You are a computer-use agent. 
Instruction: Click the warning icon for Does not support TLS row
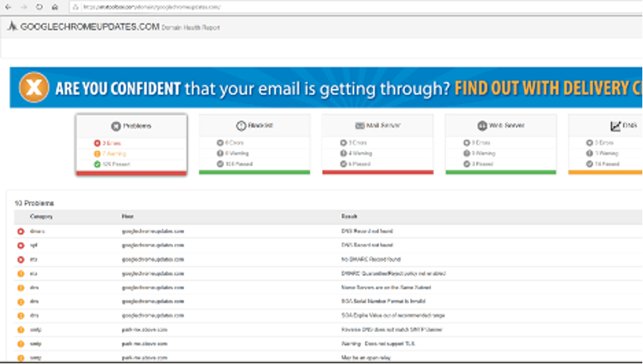click(x=21, y=344)
